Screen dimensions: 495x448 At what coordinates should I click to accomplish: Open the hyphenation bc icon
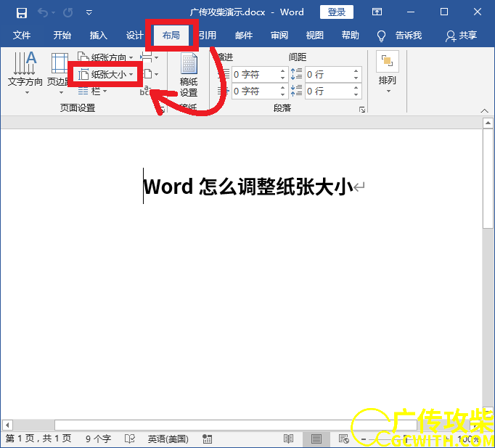145,91
